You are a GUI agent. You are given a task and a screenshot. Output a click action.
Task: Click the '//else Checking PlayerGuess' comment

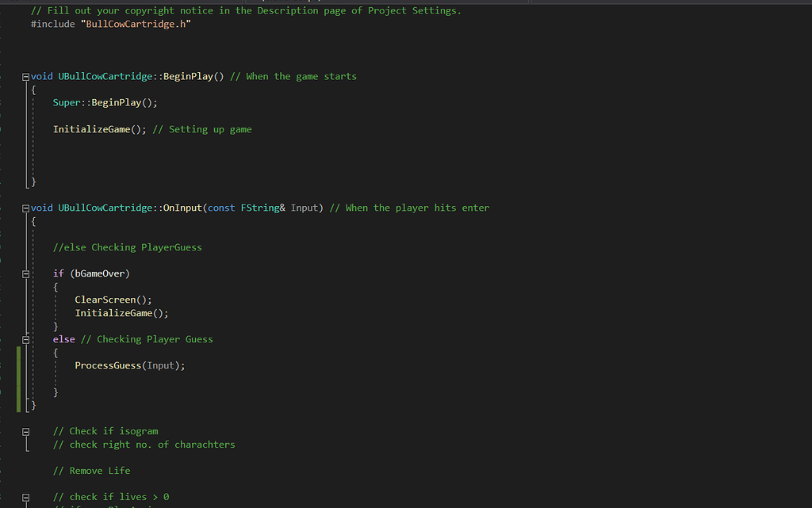click(x=127, y=246)
